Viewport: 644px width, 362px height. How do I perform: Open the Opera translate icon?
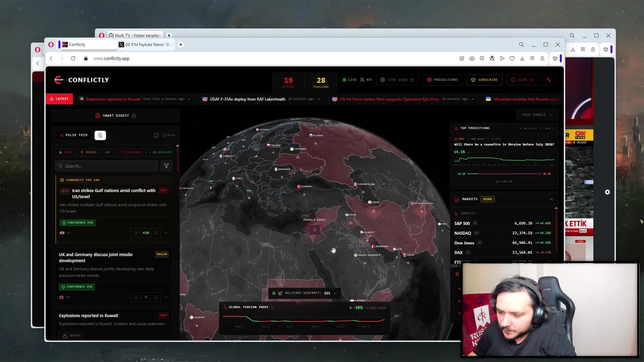[x=492, y=58]
